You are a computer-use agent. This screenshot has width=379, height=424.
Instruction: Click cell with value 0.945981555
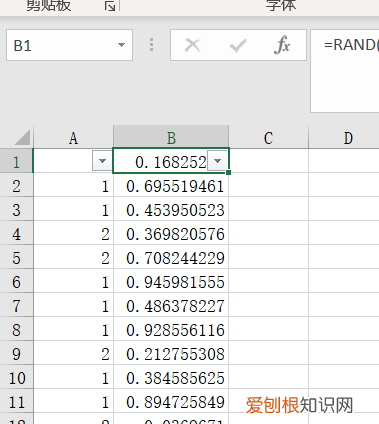171,281
